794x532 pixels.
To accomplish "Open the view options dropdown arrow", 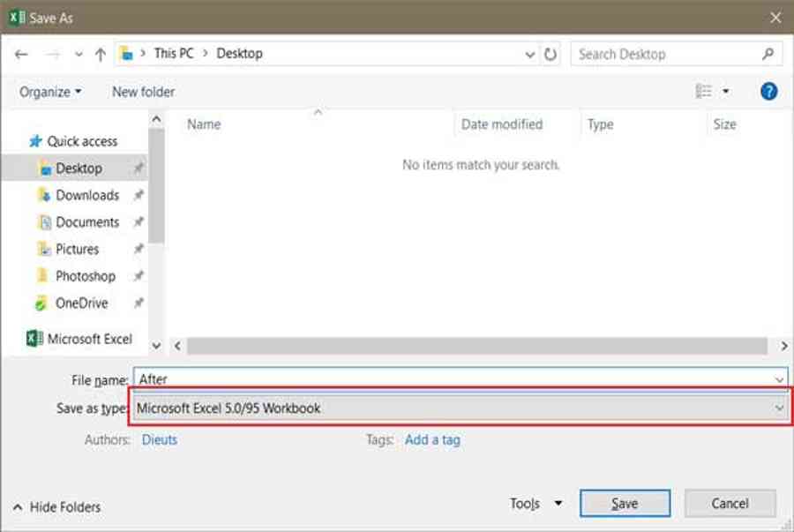I will tap(726, 92).
